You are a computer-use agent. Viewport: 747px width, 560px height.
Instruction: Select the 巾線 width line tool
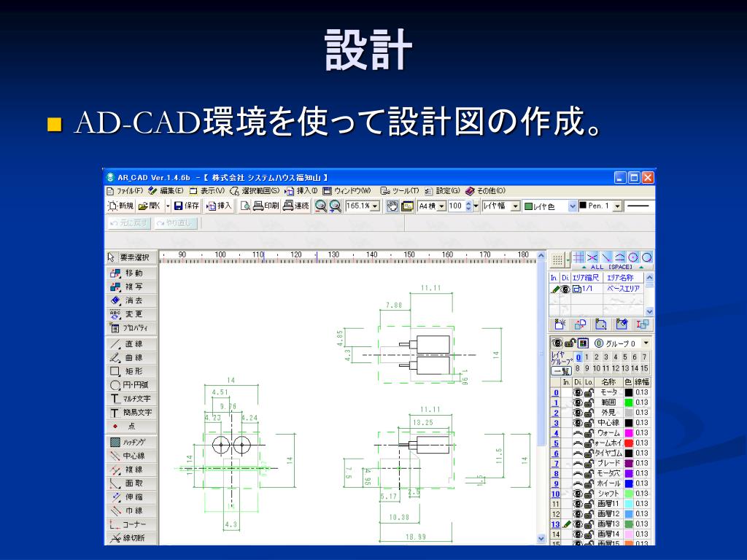[x=131, y=510]
